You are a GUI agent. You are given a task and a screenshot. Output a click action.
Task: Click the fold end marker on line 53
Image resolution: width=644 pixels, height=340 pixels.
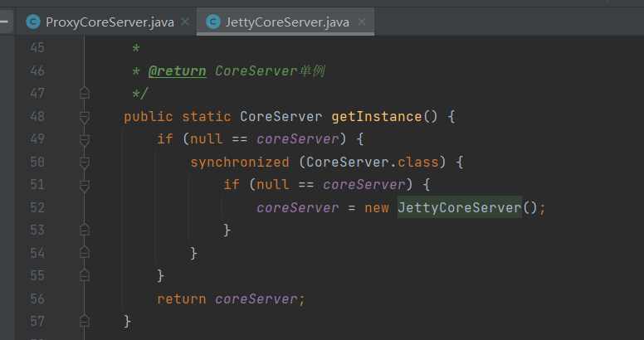click(84, 230)
